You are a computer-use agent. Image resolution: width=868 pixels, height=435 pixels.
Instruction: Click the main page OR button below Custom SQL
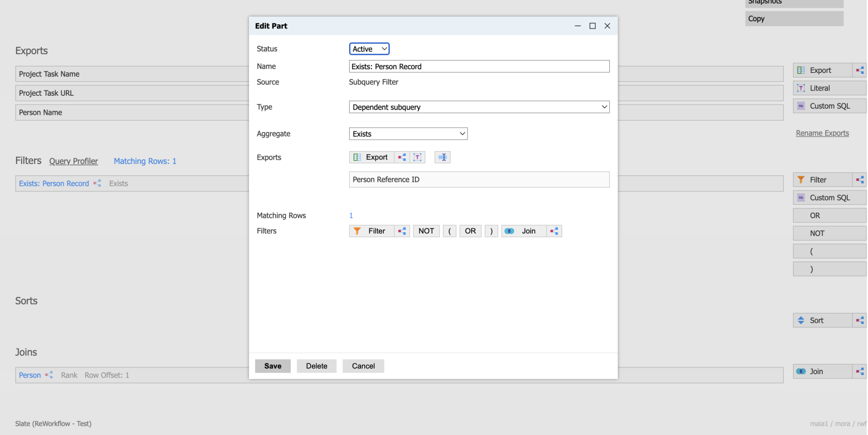(830, 216)
